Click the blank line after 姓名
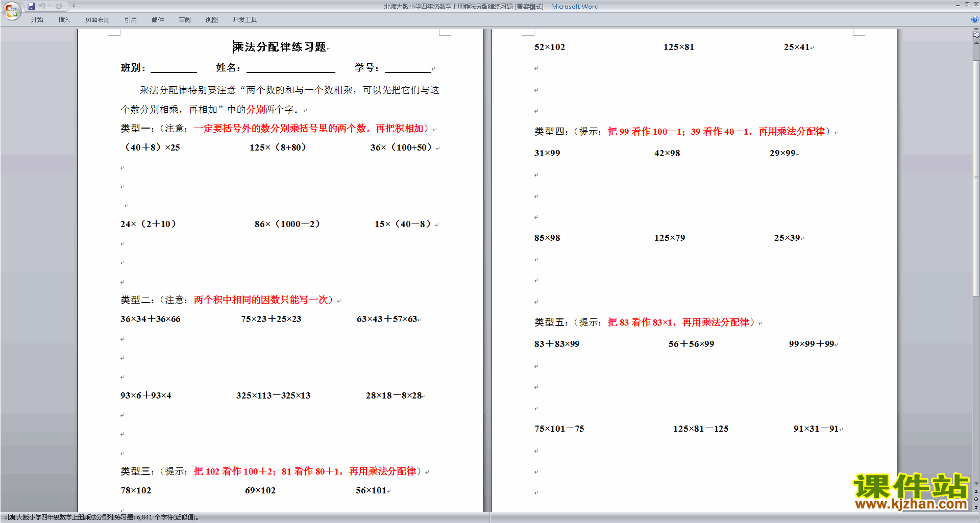 [x=290, y=68]
